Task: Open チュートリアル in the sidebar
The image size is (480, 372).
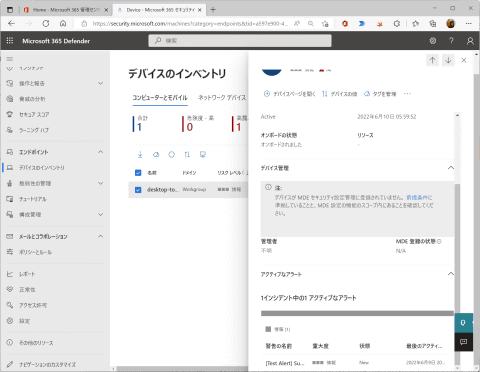Action: click(33, 199)
